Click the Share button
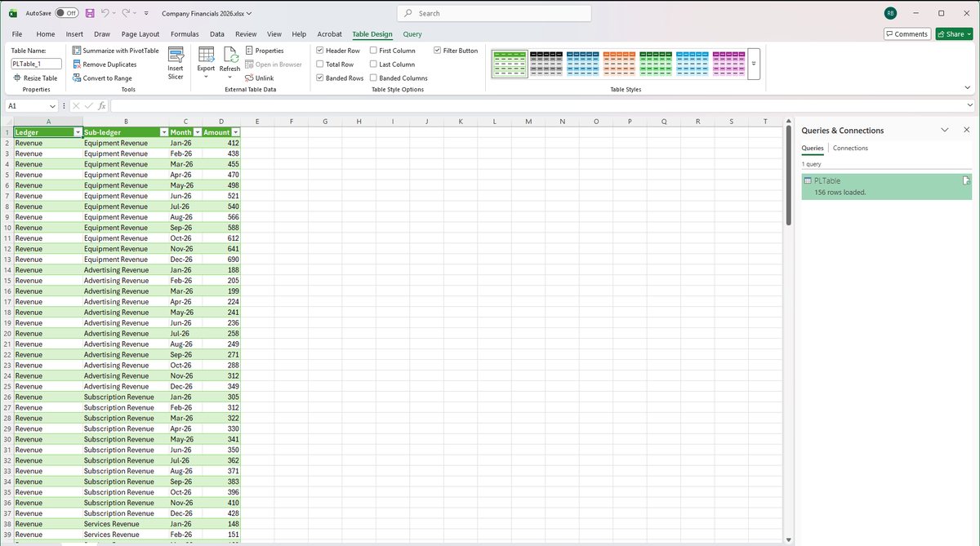 [954, 34]
